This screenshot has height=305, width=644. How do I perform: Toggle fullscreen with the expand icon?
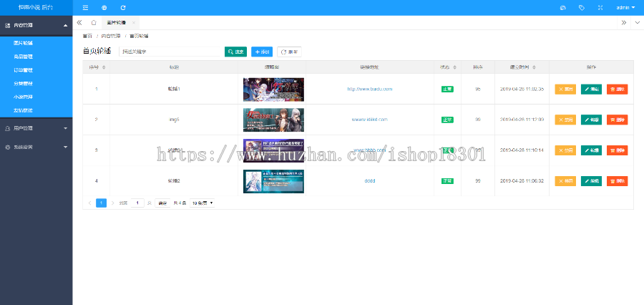pos(600,7)
